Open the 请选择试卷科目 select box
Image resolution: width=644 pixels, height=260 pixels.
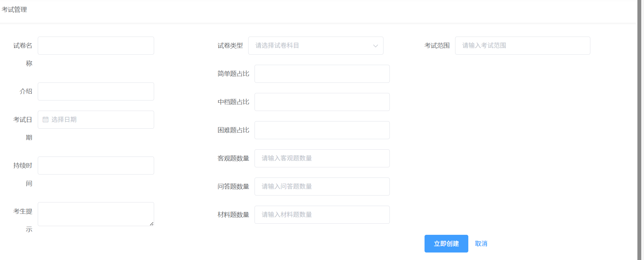coord(316,46)
